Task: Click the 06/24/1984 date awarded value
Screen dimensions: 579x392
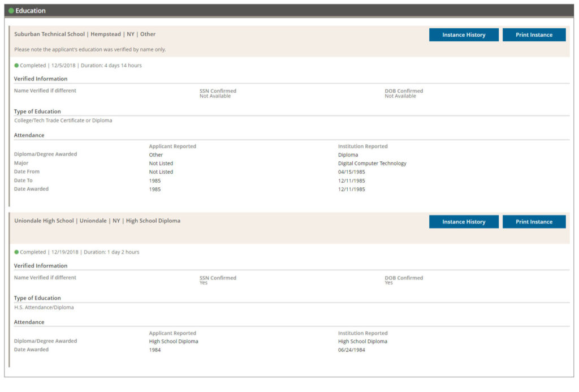Action: click(x=352, y=350)
